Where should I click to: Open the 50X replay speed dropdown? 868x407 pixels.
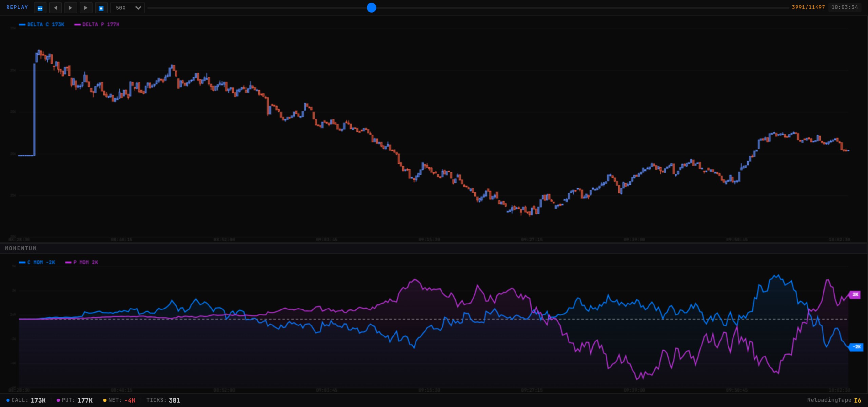point(127,8)
